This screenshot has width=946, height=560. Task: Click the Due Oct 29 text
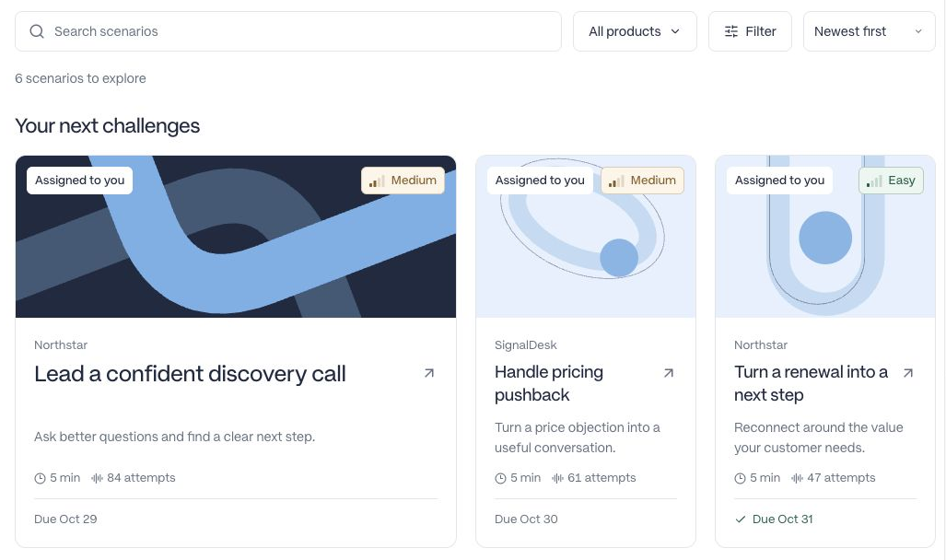(x=65, y=519)
